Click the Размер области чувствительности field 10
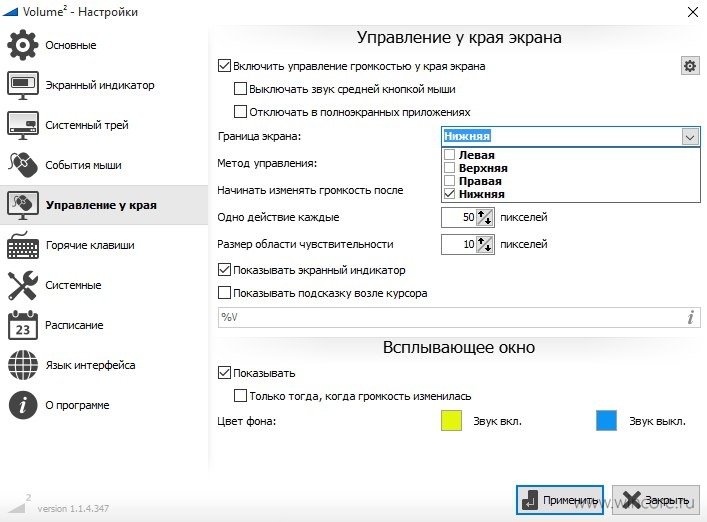The width and height of the screenshot is (707, 522). coord(459,244)
